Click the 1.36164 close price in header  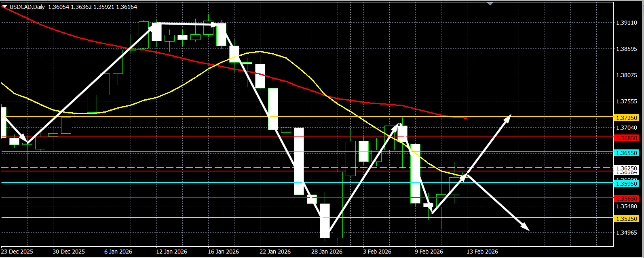pos(127,7)
